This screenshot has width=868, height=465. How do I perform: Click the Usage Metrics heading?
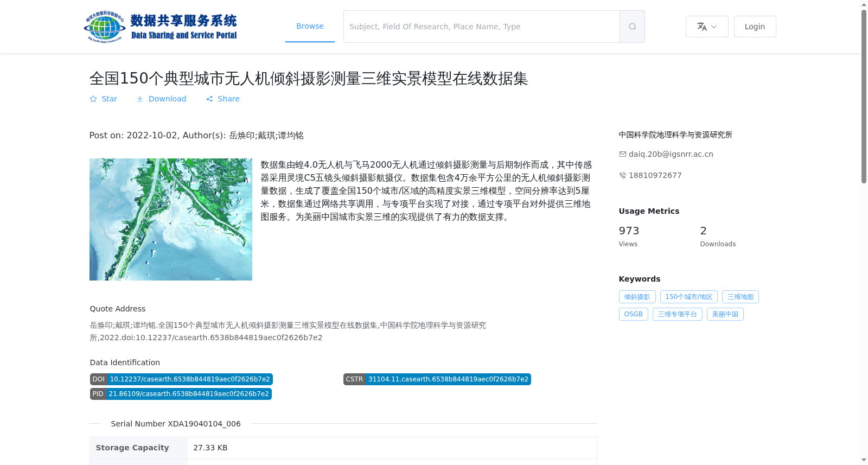[x=649, y=211]
